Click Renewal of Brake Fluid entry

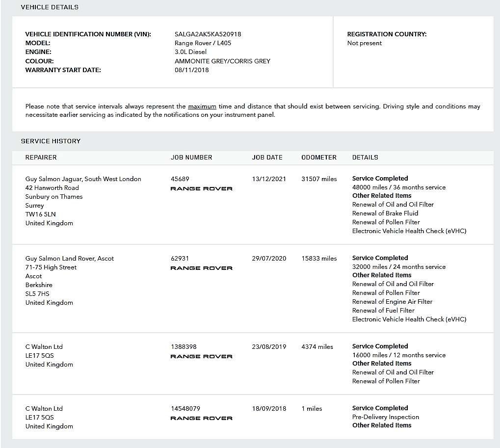pos(385,213)
